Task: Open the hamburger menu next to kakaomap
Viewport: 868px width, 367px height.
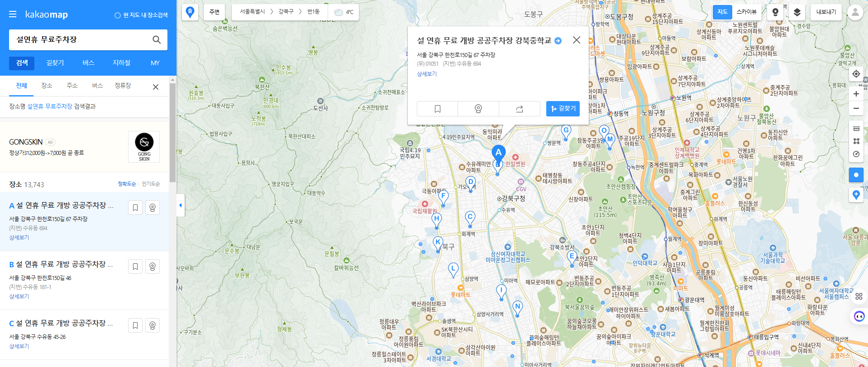Action: pyautogui.click(x=13, y=14)
